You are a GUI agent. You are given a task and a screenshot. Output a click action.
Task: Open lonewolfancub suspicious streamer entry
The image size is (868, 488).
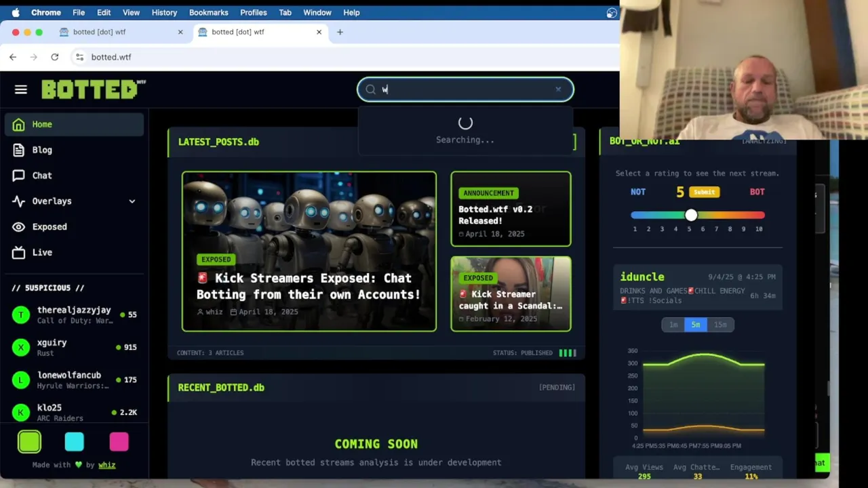coord(74,380)
